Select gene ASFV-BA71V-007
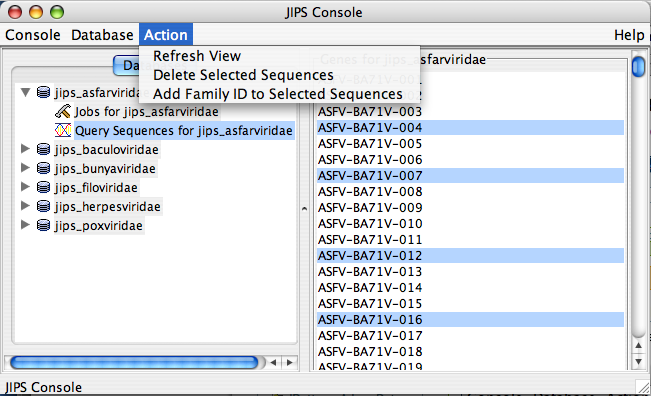 coord(470,176)
